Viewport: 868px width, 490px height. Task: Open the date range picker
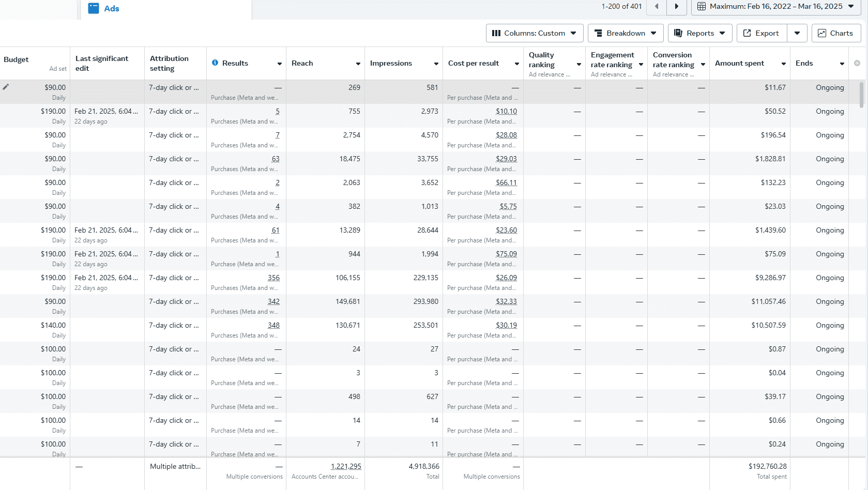(x=776, y=7)
